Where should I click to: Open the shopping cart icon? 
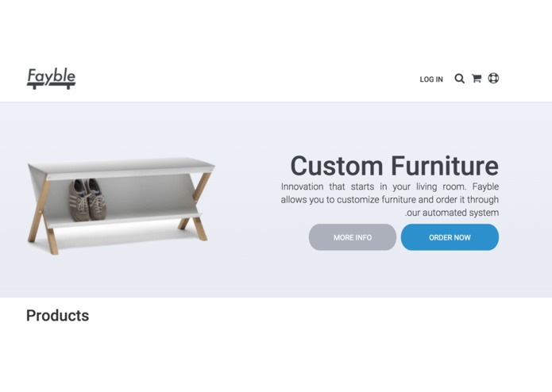tap(477, 79)
